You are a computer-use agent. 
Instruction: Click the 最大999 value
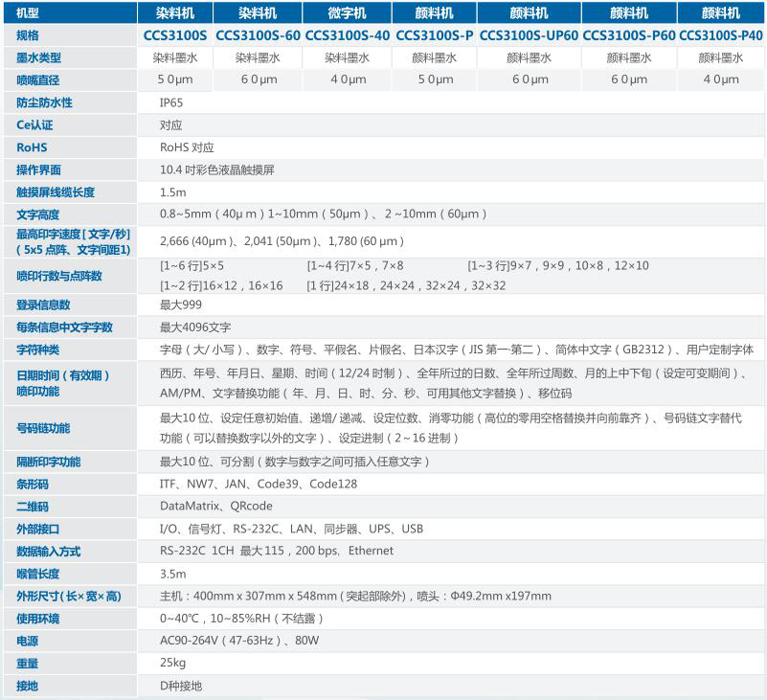(x=181, y=305)
